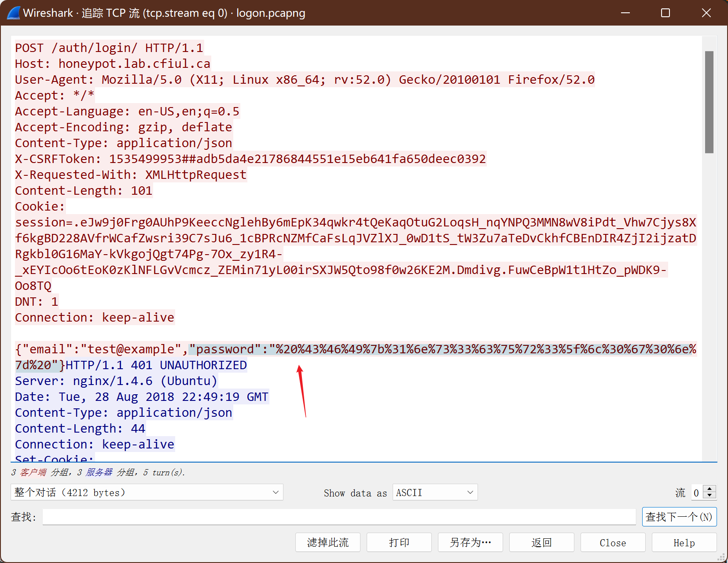Click the 'Date: Tue, 28 Aug 2018' line
Viewport: 728px width, 563px height.
(142, 396)
